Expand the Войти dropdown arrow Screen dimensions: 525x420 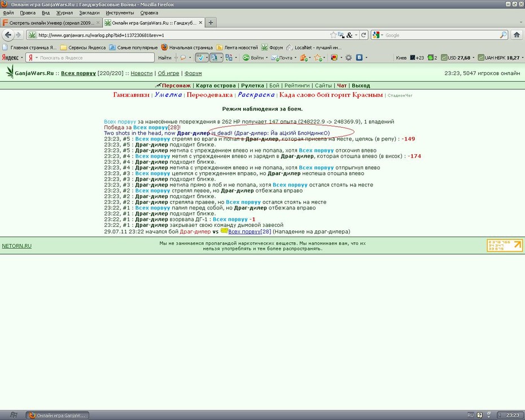coord(266,58)
